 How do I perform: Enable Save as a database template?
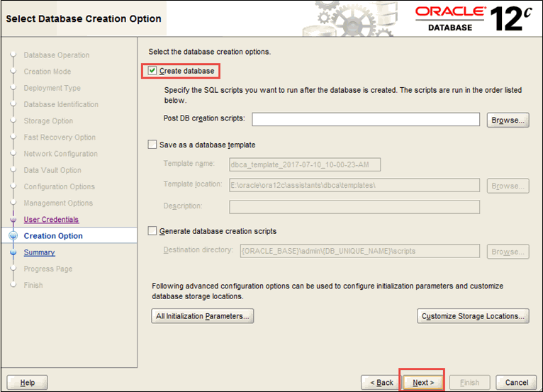point(152,145)
